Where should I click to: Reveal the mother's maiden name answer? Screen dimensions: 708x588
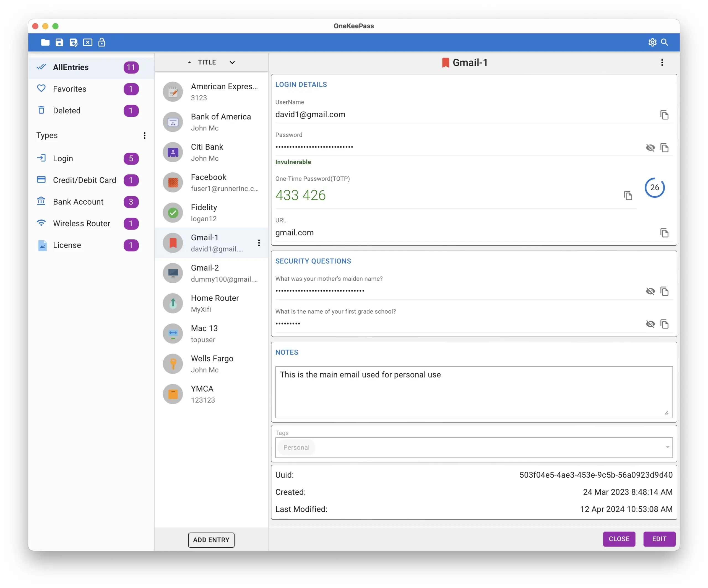click(650, 291)
